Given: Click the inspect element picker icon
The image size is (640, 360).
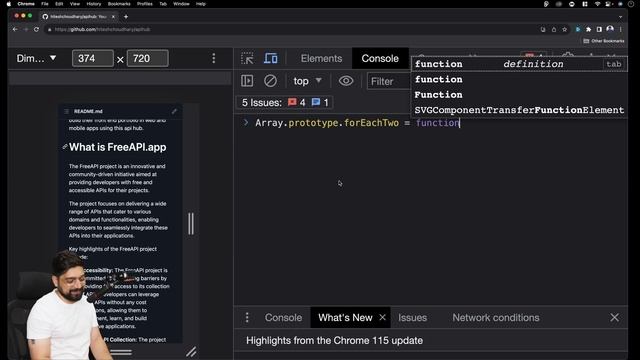Looking at the screenshot, I should coord(247,58).
